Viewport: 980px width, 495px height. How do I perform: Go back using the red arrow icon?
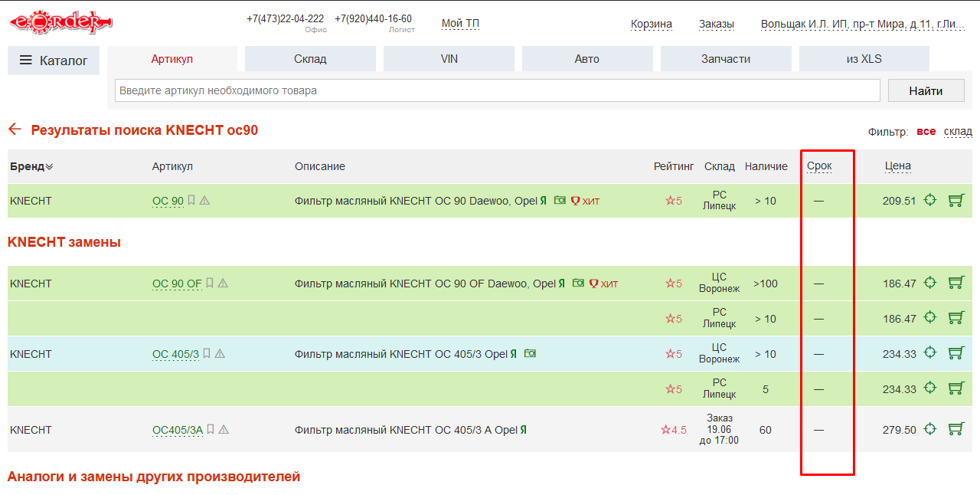pyautogui.click(x=15, y=129)
